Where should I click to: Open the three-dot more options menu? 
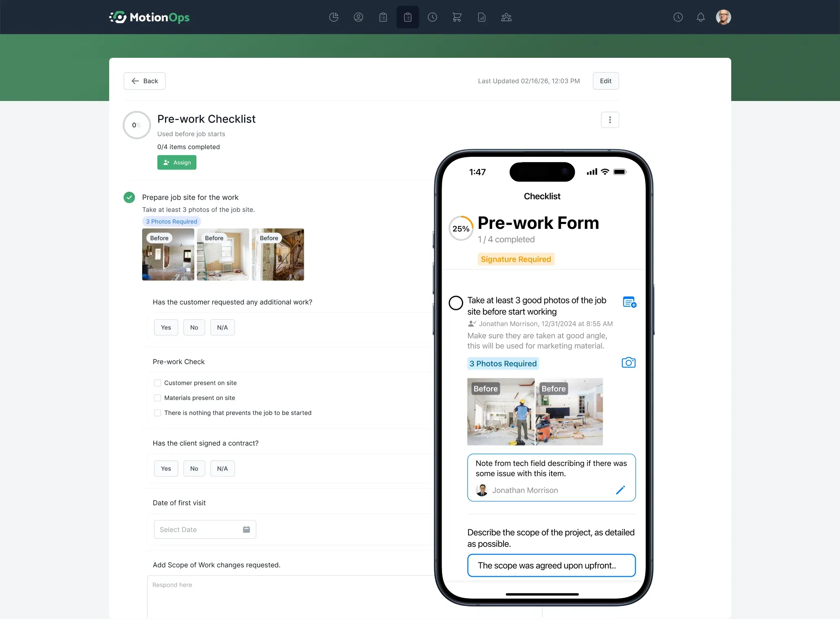610,120
